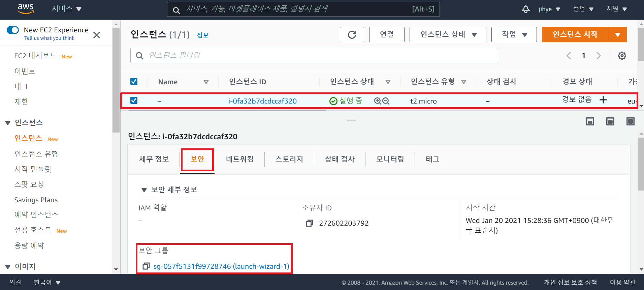Image resolution: width=644 pixels, height=290 pixels.
Task: Switch to the 네트워킹 tab
Action: 240,159
